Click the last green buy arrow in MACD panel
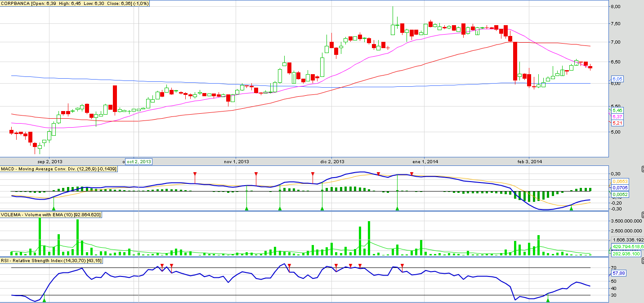The image size is (644, 303). click(571, 208)
